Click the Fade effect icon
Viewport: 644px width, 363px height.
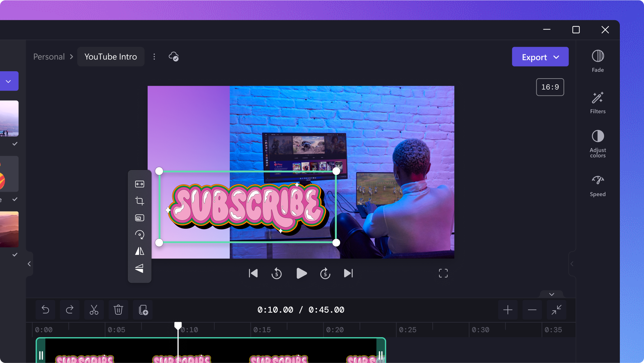598,56
